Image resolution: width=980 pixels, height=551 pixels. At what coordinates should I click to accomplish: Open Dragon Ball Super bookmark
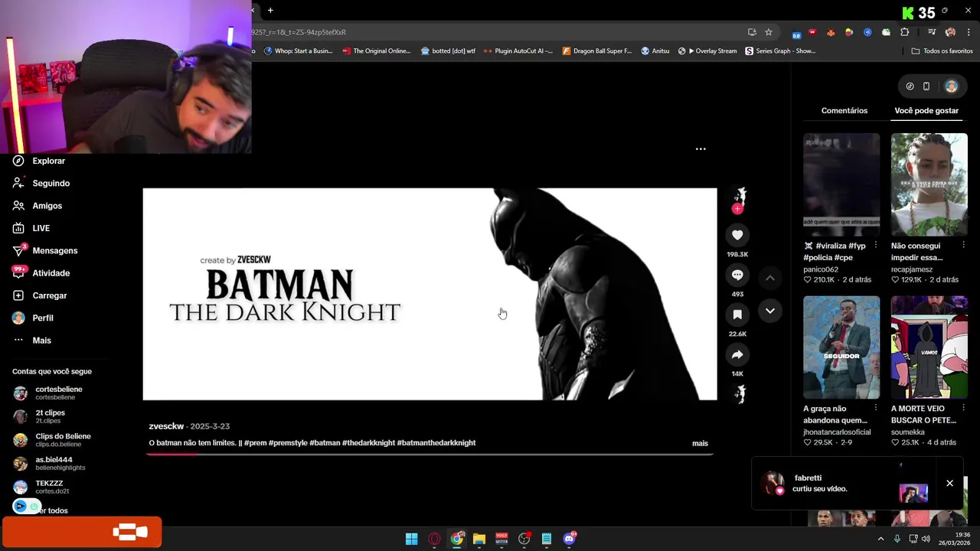pyautogui.click(x=597, y=51)
